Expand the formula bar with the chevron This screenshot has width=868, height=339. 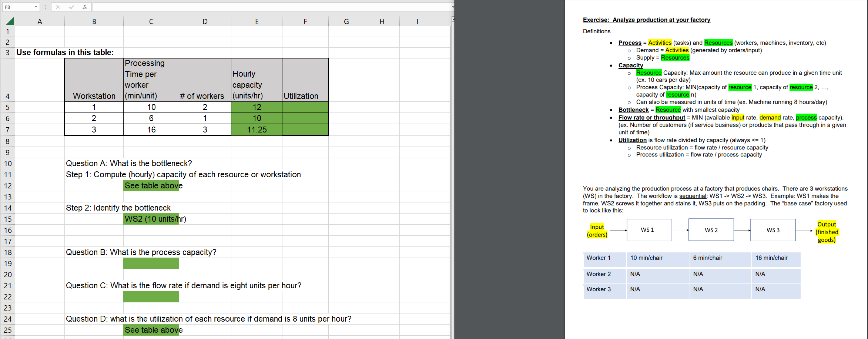click(x=453, y=7)
